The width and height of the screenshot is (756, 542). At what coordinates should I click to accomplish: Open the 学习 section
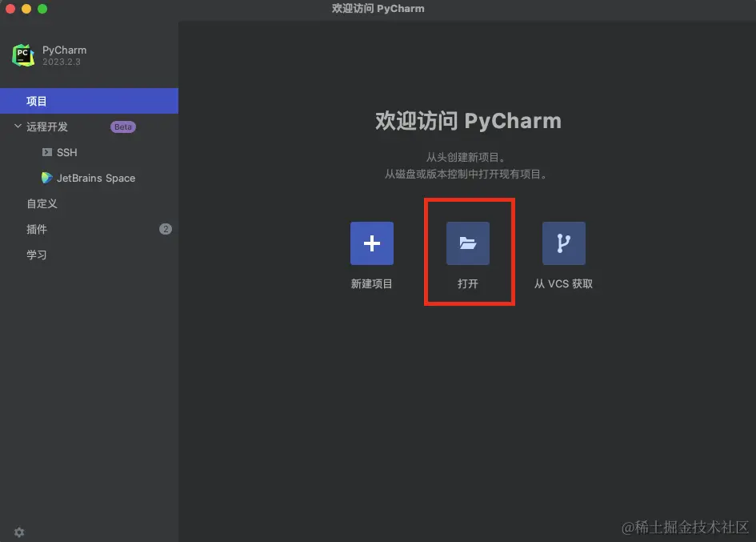tap(89, 255)
